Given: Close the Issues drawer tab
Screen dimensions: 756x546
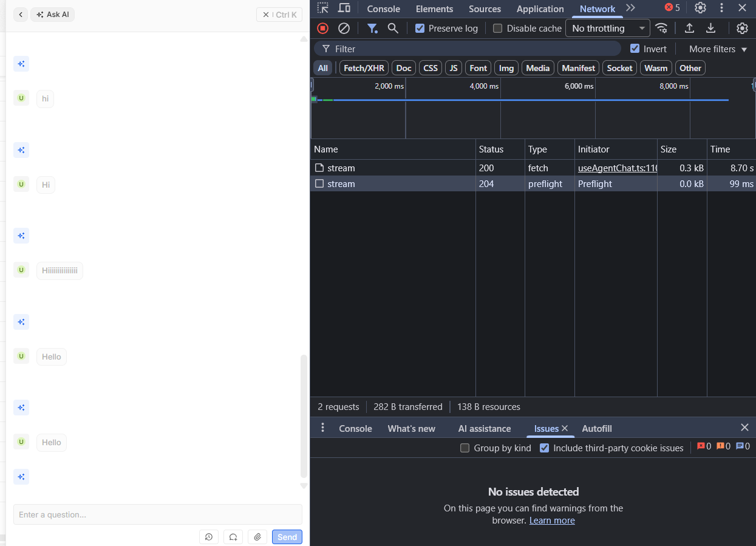Looking at the screenshot, I should (565, 428).
